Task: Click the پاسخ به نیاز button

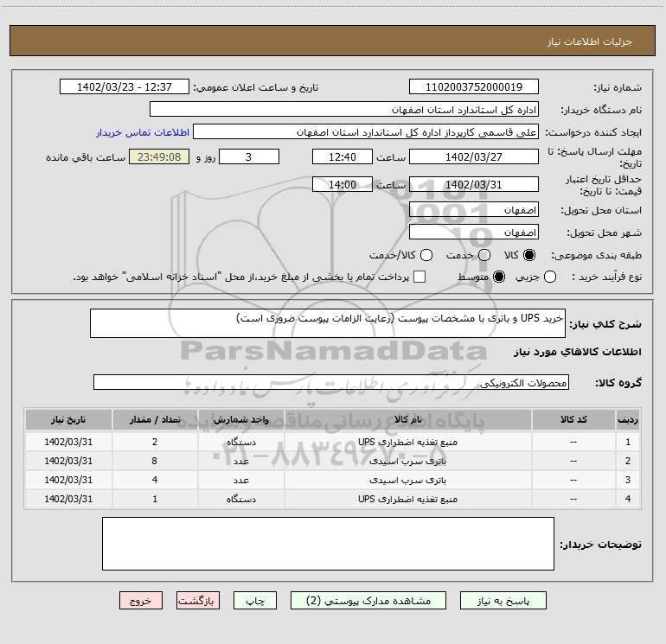Action: pos(503,601)
